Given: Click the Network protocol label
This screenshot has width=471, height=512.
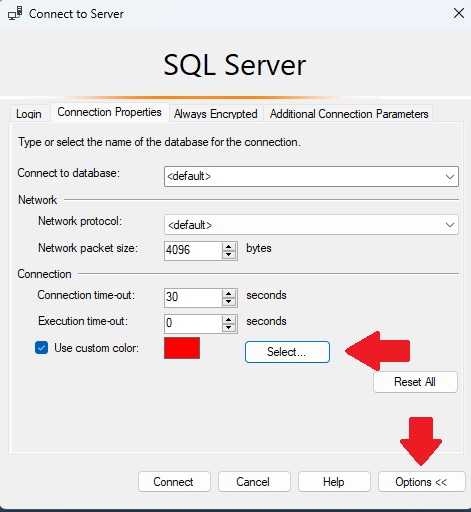Looking at the screenshot, I should click(x=80, y=221).
